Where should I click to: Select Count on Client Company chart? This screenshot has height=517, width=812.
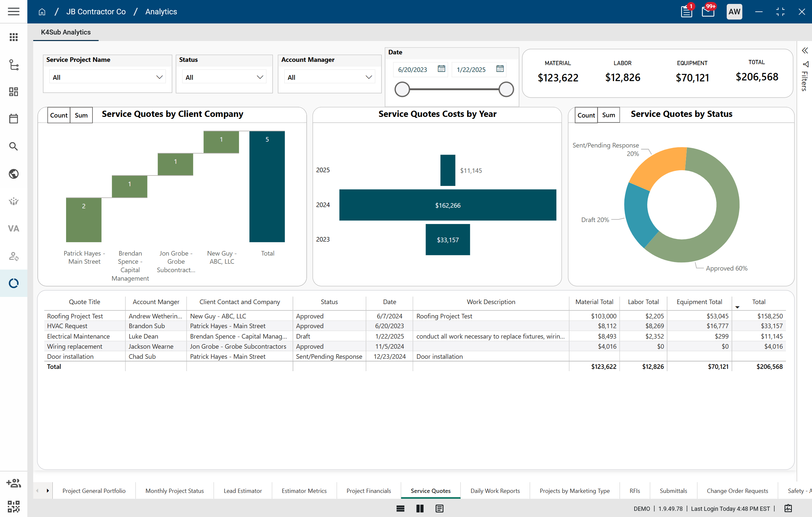(59, 115)
